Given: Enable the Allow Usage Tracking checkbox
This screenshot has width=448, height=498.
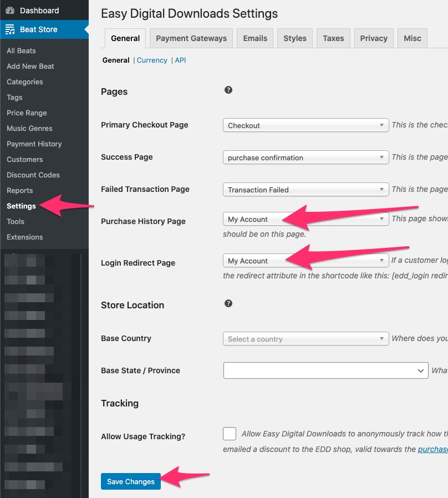Looking at the screenshot, I should click(230, 434).
